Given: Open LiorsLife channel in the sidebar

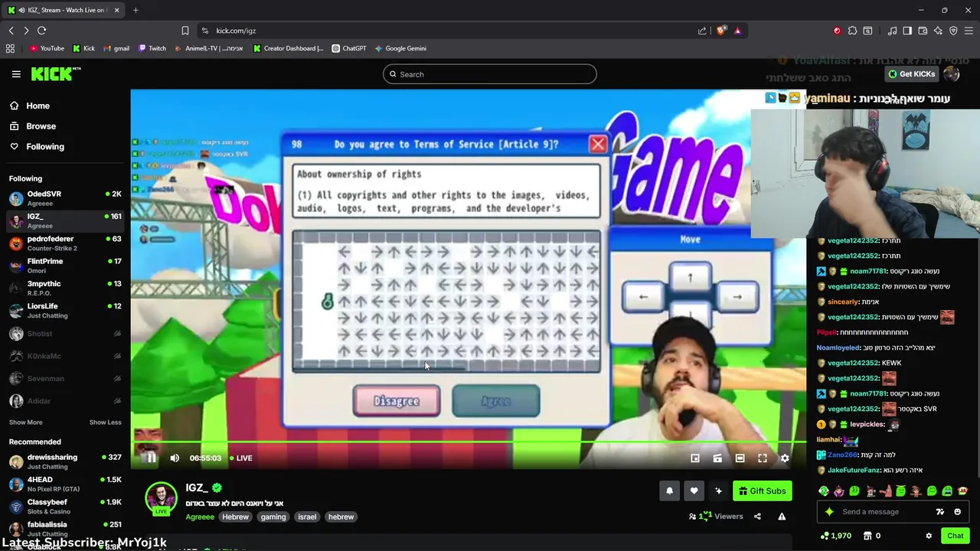Looking at the screenshot, I should pyautogui.click(x=65, y=311).
